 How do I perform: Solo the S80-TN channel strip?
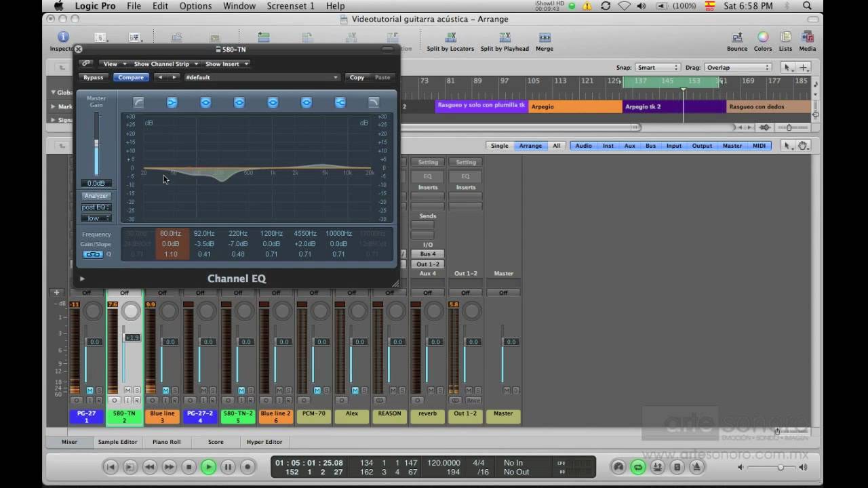(137, 390)
